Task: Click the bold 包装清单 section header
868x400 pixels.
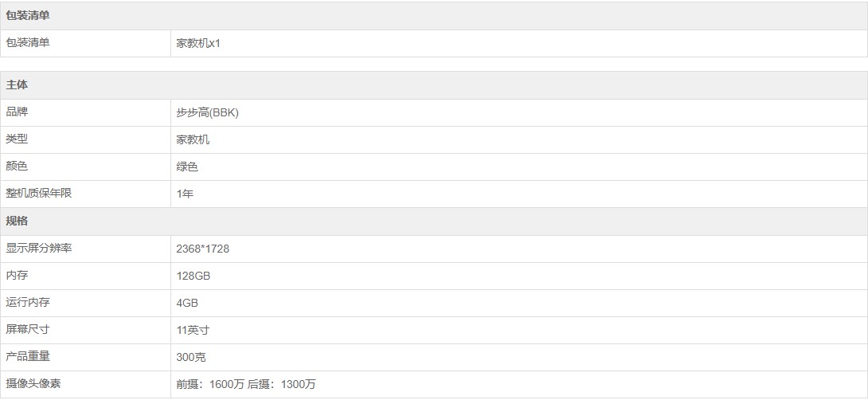Action: tap(28, 16)
